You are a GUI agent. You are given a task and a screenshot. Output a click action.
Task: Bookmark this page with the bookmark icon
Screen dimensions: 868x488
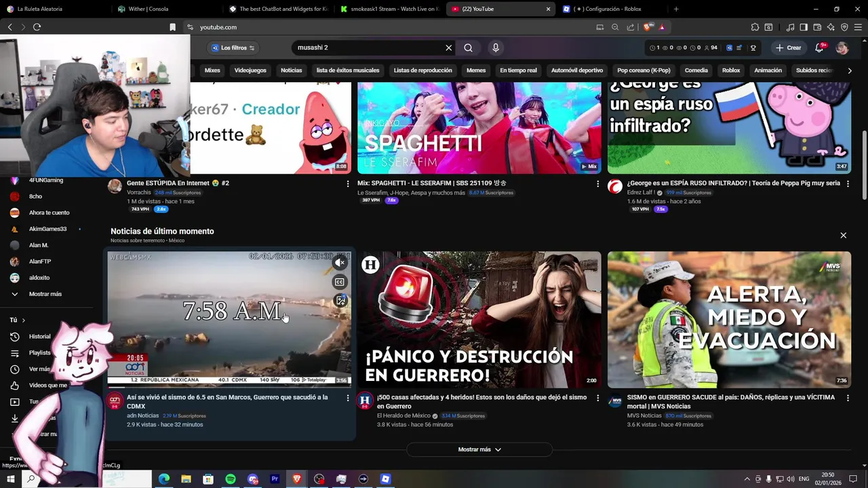coord(172,27)
